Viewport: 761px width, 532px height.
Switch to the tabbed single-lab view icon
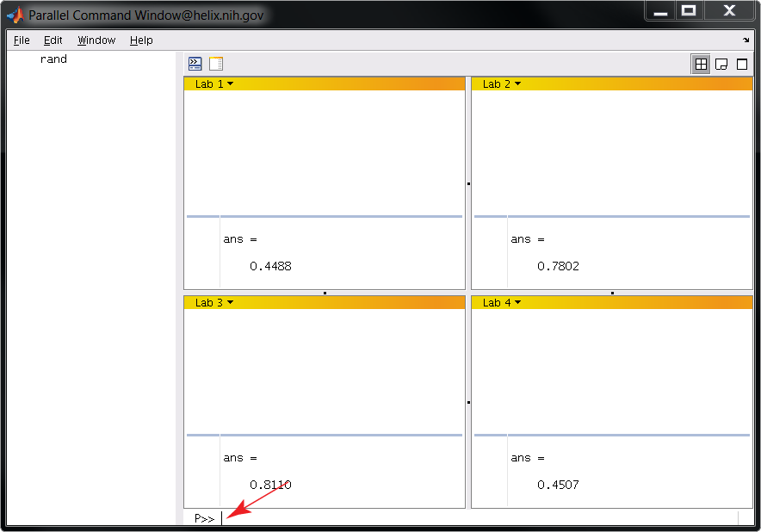(x=721, y=63)
